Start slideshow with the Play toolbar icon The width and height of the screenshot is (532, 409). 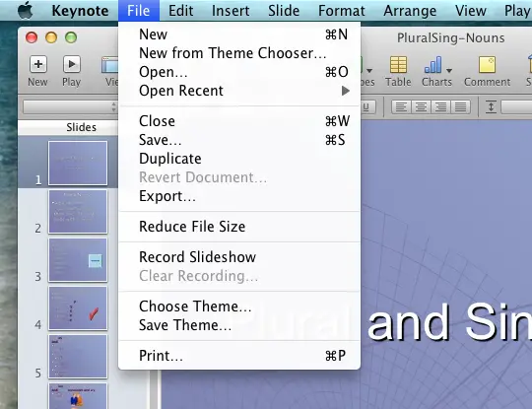(x=71, y=64)
